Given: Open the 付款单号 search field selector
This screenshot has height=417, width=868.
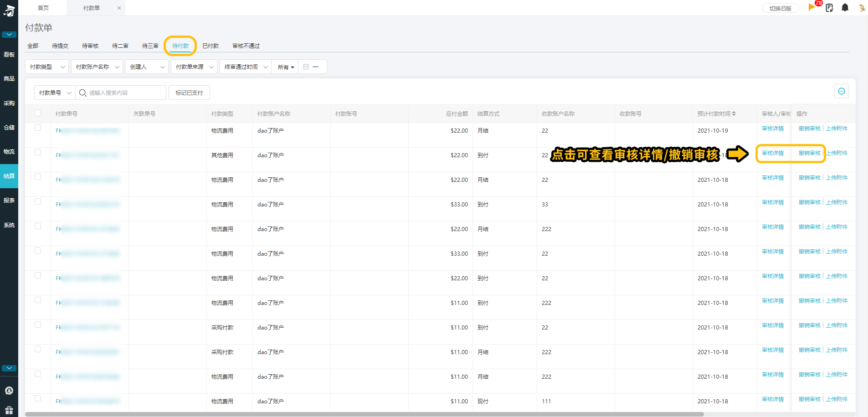Looking at the screenshot, I should tap(55, 93).
